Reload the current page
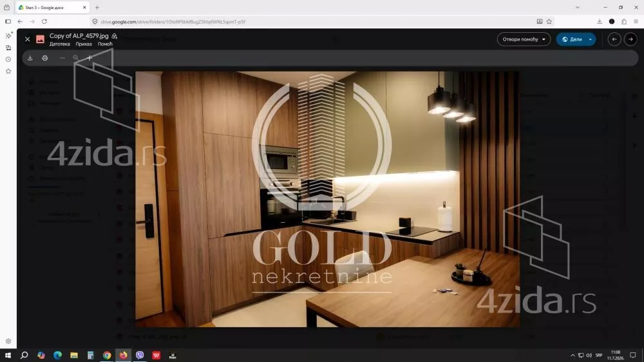Viewport: 644px width, 362px height. click(x=44, y=21)
